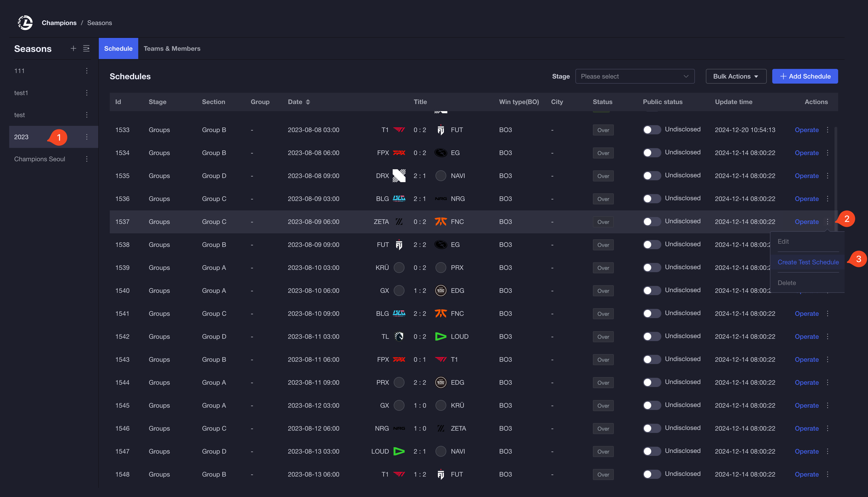Switch to the Teams & Members tab

[172, 48]
